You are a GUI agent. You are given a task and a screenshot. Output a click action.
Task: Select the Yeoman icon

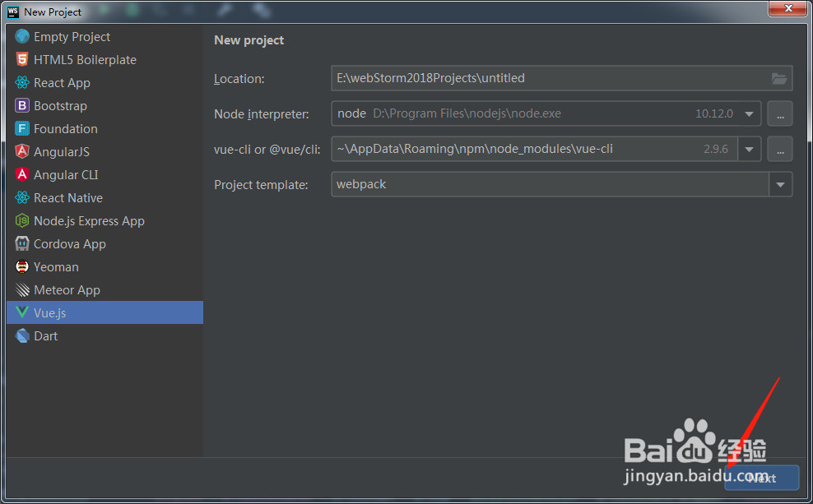22,267
